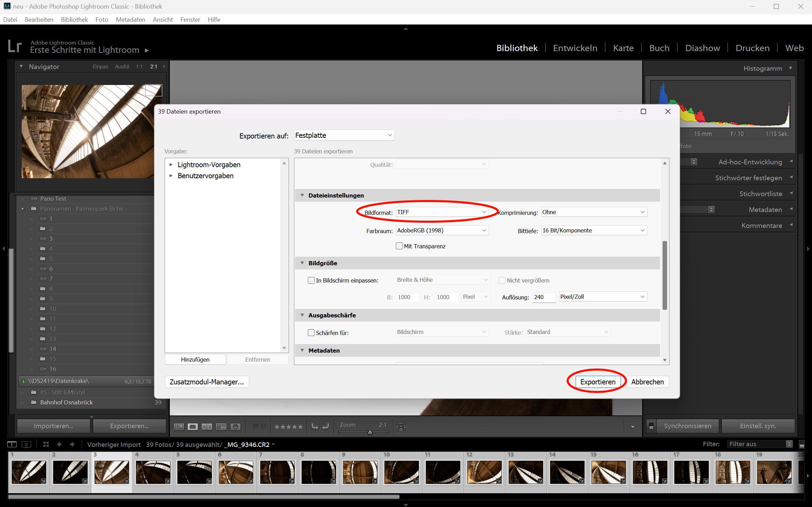Click the Auflösung 240 input field
Image resolution: width=812 pixels, height=507 pixels.
click(x=544, y=297)
